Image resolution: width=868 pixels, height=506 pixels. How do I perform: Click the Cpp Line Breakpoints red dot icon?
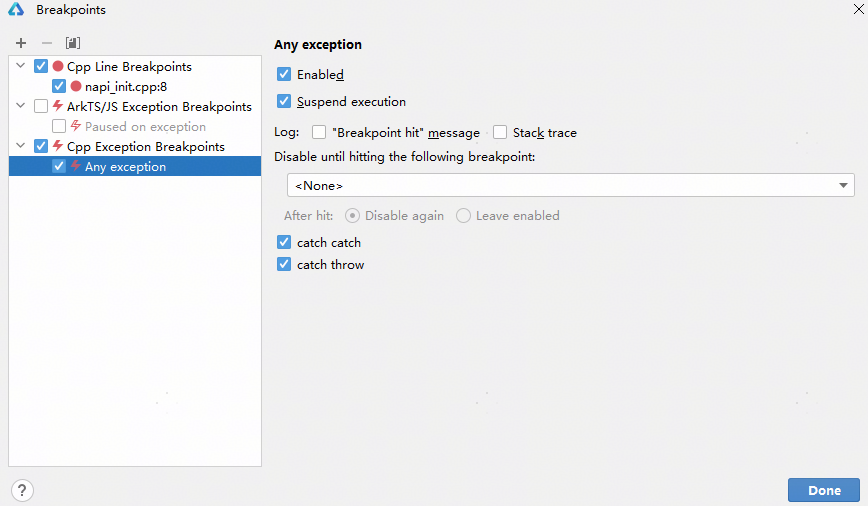[58, 67]
